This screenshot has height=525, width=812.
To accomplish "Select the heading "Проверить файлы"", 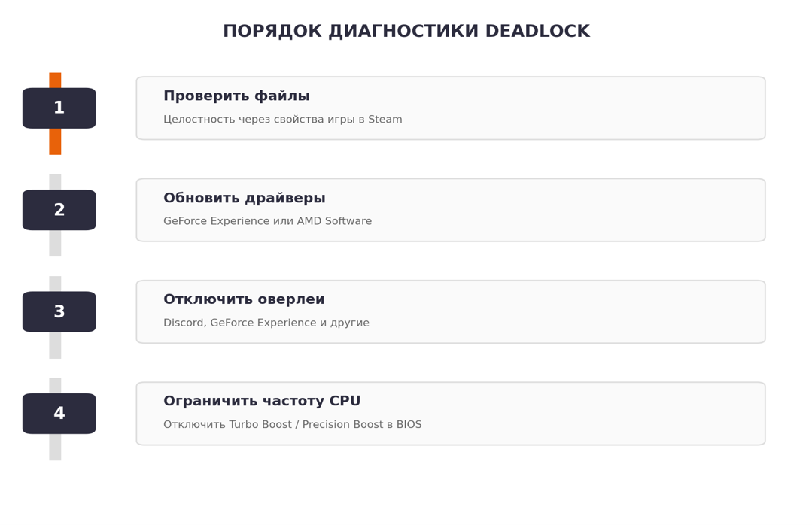I will 236,96.
